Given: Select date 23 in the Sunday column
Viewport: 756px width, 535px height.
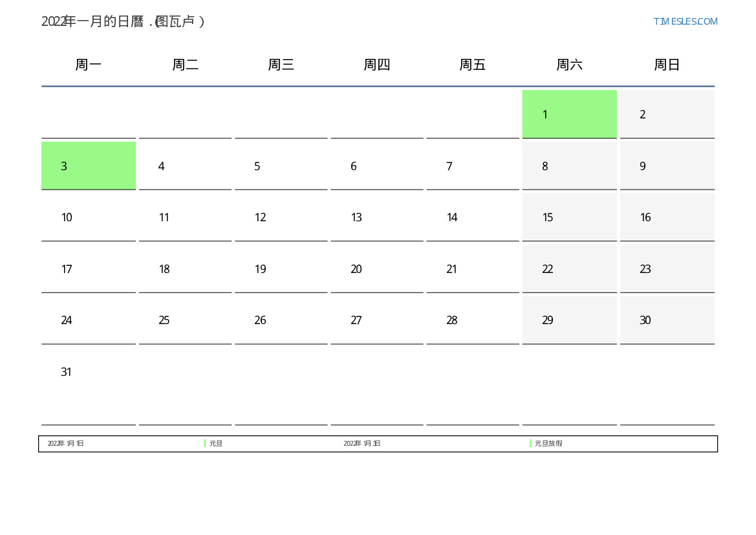Looking at the screenshot, I should [667, 269].
